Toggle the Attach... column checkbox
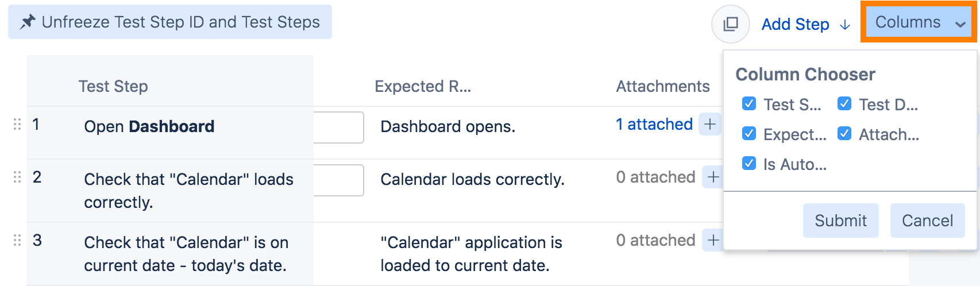The image size is (980, 286). tap(844, 134)
